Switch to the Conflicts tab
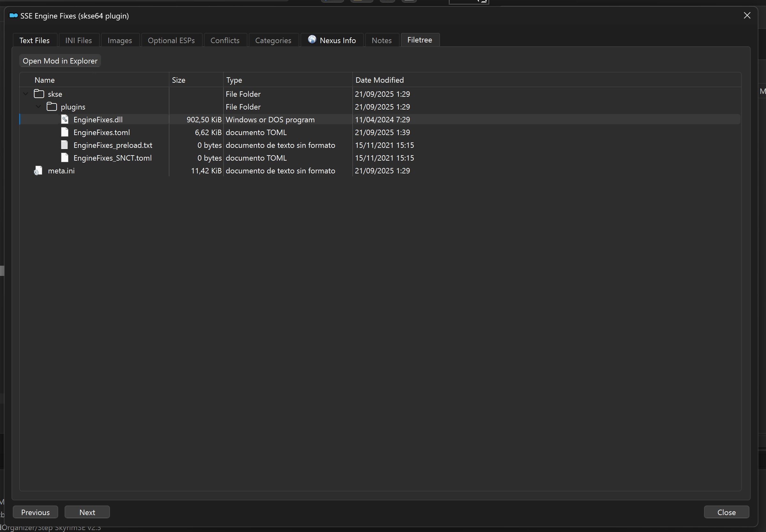Viewport: 766px width, 532px height. click(225, 40)
